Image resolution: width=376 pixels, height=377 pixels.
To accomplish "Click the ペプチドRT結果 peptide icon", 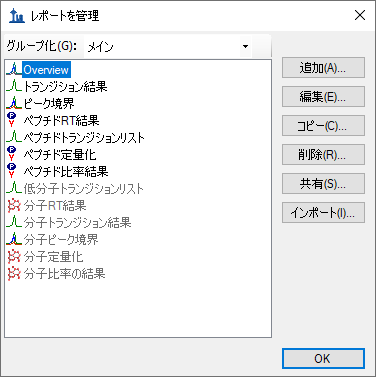I will coord(12,120).
